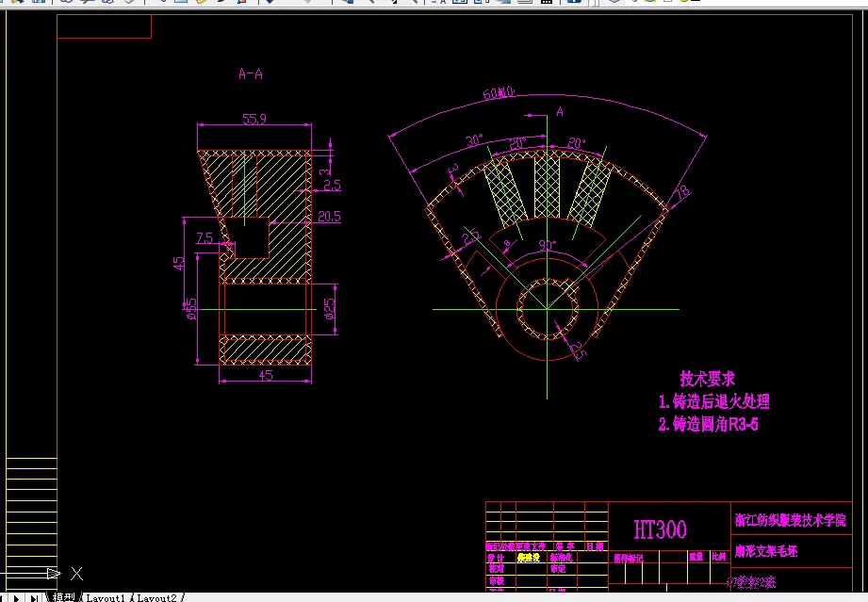Select the 60°10' arc angle dimension
868x602 pixels.
pyautogui.click(x=499, y=92)
